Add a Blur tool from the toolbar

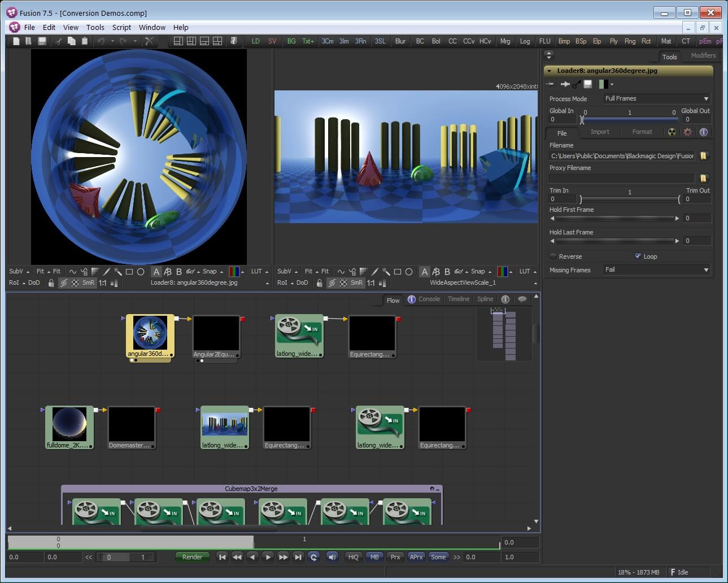(x=400, y=41)
